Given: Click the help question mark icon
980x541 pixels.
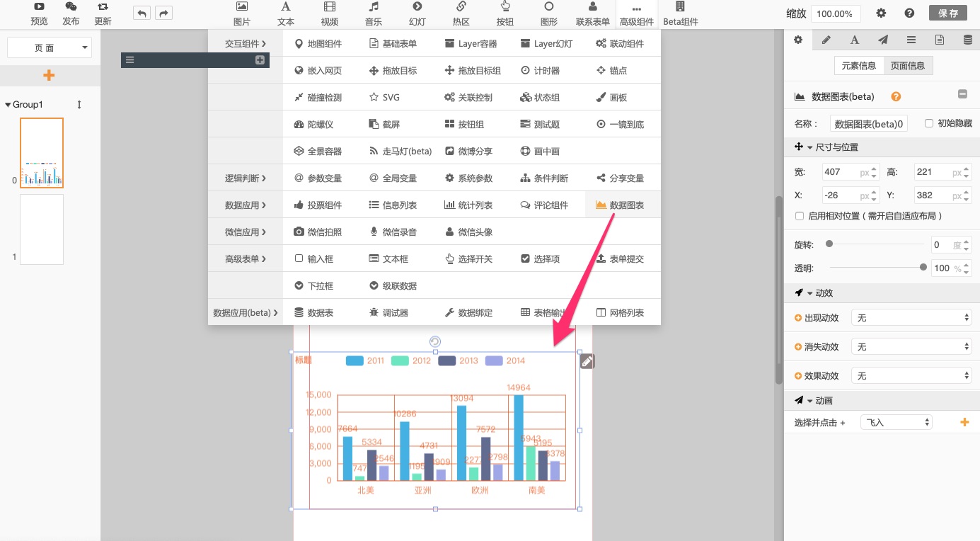Looking at the screenshot, I should click(x=909, y=13).
